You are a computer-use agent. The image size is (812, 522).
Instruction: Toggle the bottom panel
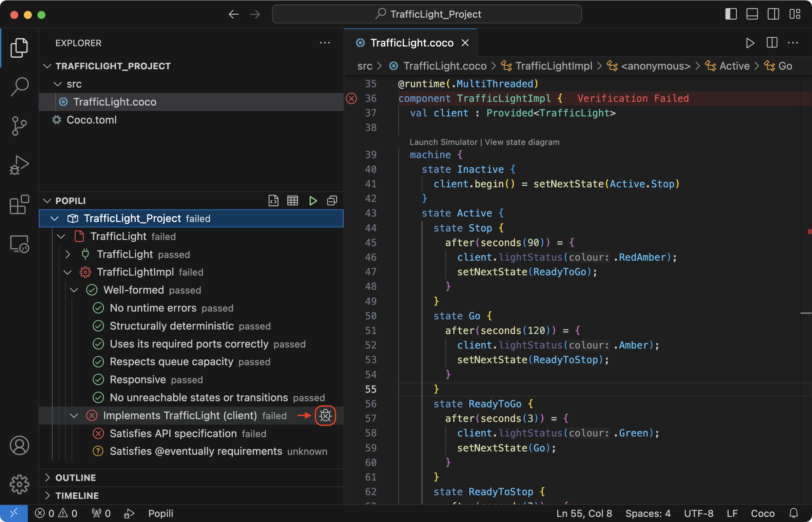coord(752,14)
